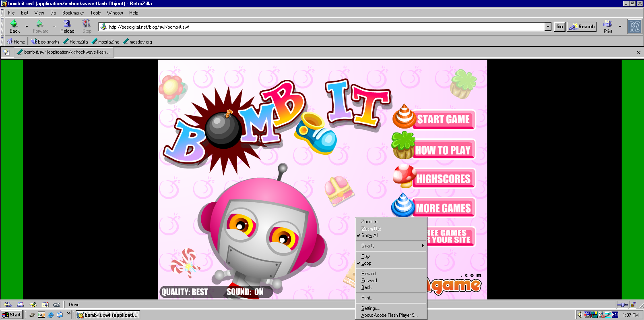Open the Home bookmark icon

coord(10,42)
